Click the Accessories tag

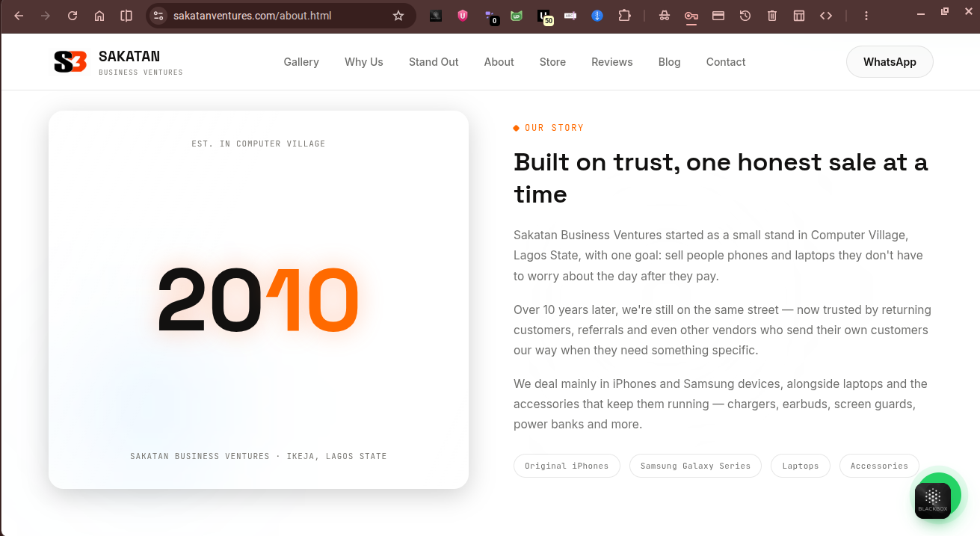(x=879, y=466)
